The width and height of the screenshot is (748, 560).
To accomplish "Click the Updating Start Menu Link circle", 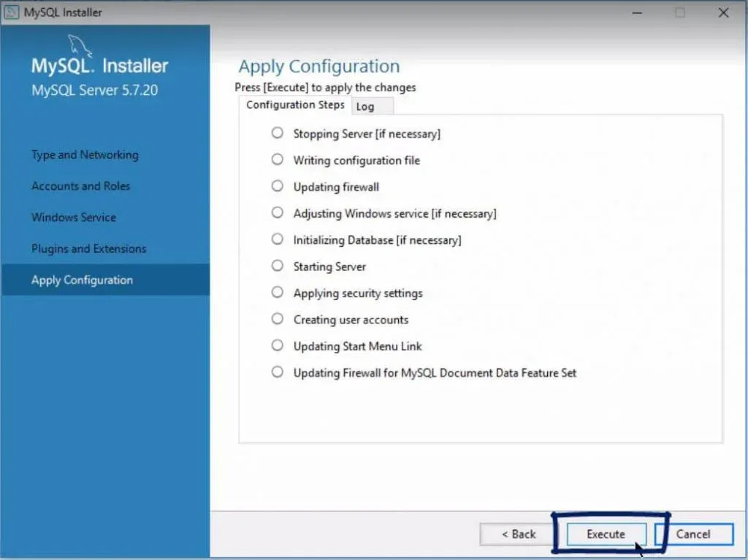I will (x=277, y=345).
